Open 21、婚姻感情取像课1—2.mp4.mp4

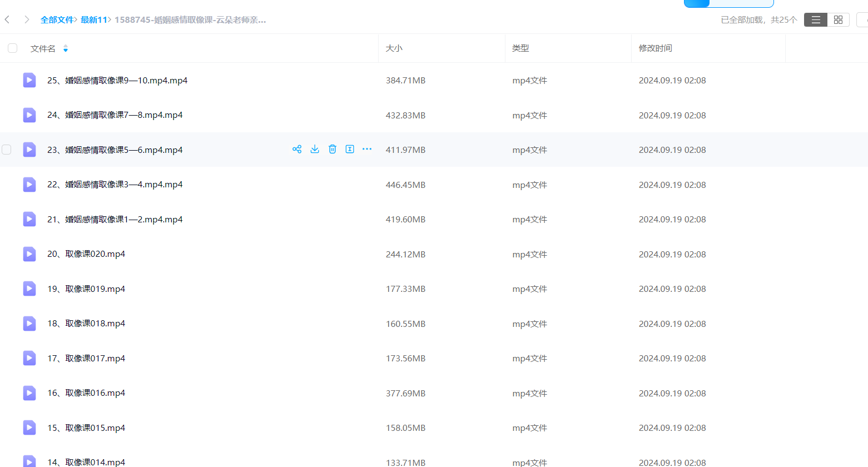pos(115,220)
